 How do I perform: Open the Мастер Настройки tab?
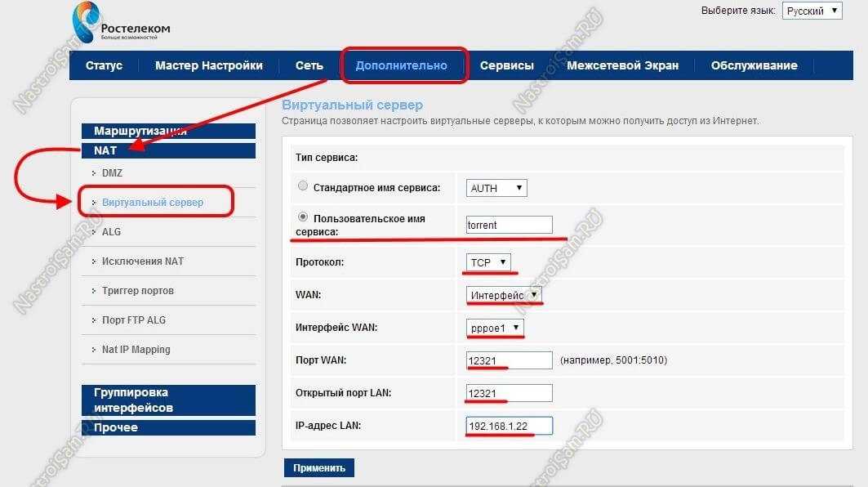(209, 65)
